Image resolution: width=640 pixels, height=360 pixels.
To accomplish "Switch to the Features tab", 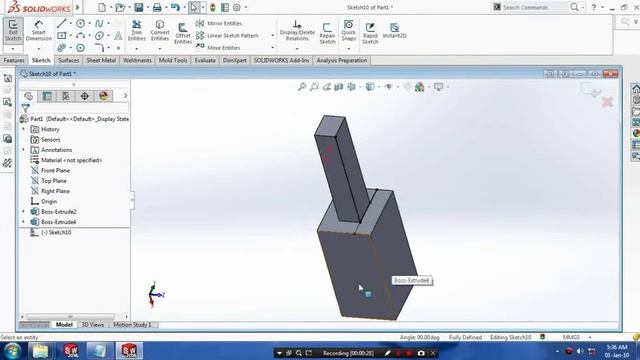I will [14, 60].
